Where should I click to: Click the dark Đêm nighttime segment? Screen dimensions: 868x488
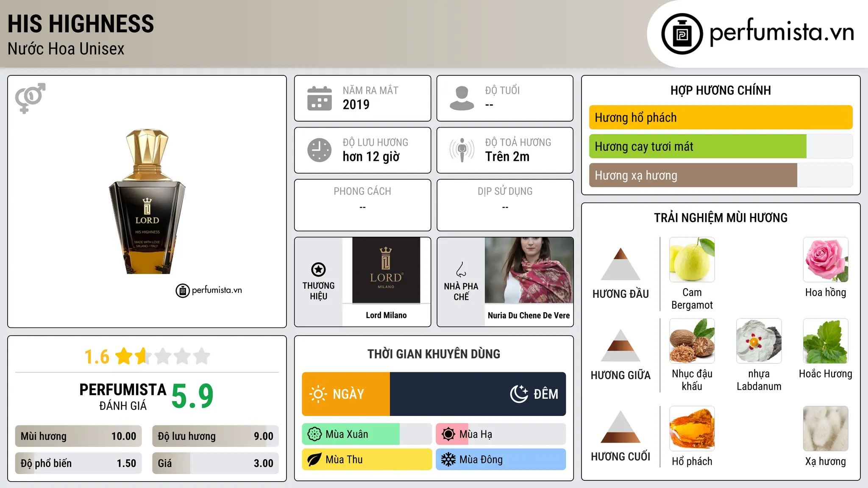pyautogui.click(x=478, y=394)
